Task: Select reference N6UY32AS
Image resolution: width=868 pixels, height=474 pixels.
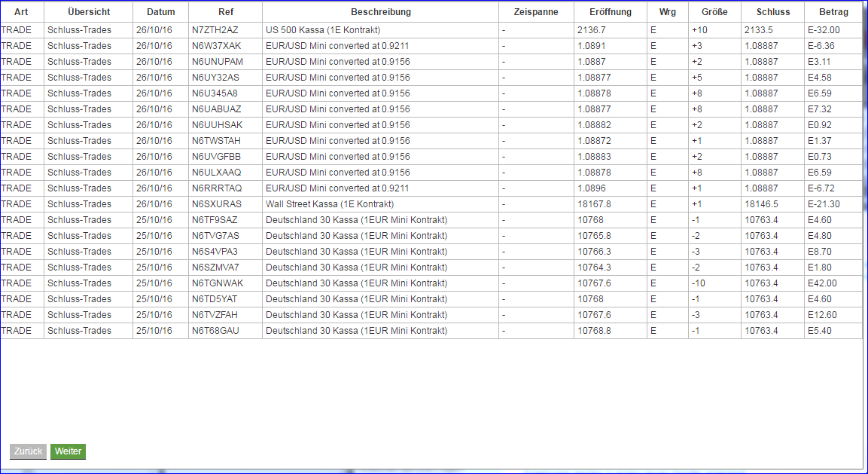Action: [x=215, y=77]
